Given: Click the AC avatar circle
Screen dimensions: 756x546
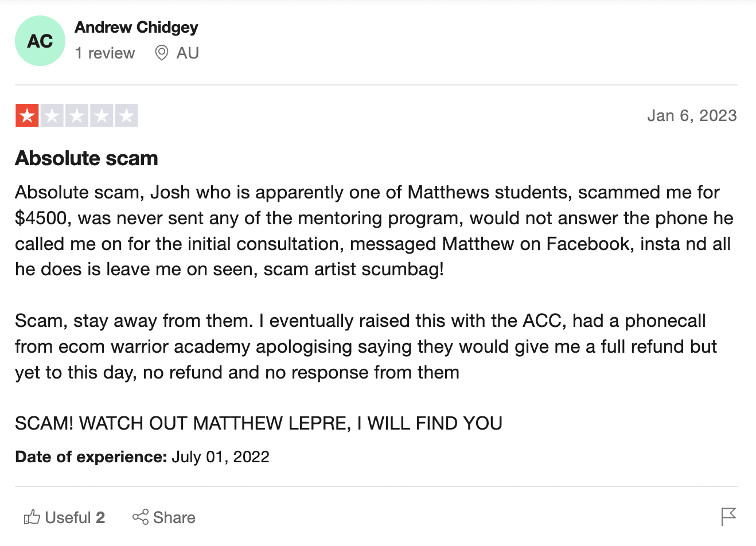Looking at the screenshot, I should tap(40, 41).
